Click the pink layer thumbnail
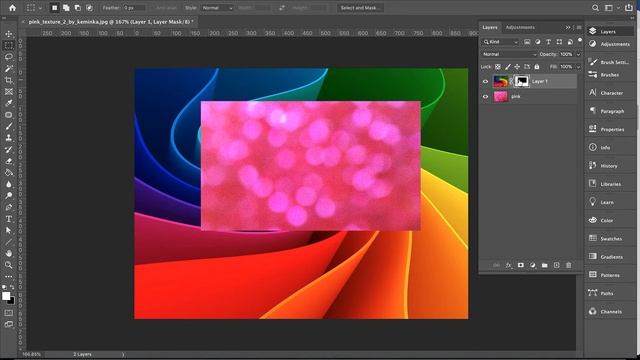640x360 pixels. (x=501, y=96)
